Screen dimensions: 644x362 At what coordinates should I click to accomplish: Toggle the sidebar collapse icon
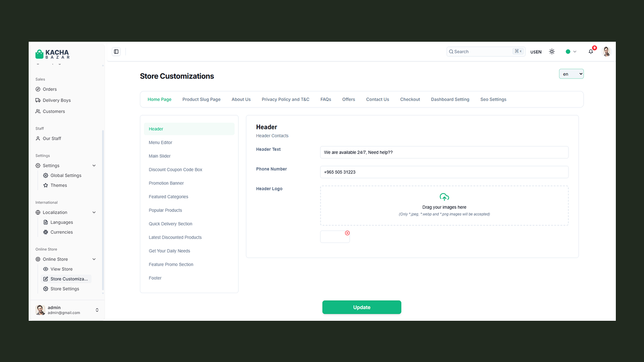pos(116,52)
